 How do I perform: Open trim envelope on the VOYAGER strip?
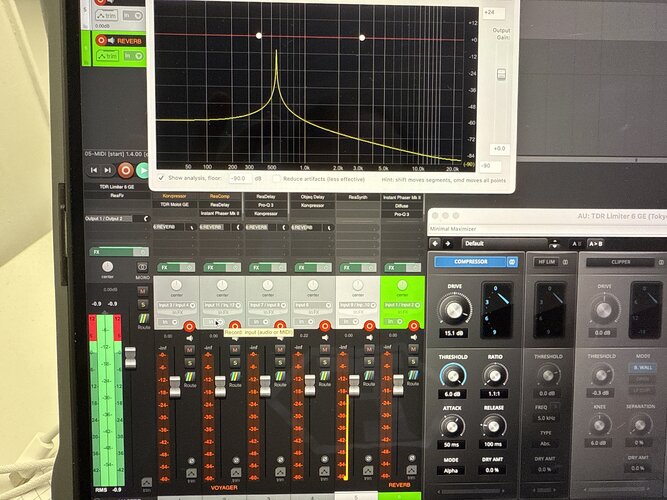tap(236, 473)
